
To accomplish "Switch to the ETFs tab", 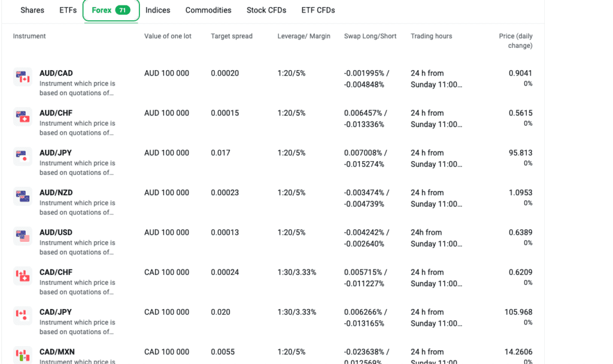I will 68,10.
